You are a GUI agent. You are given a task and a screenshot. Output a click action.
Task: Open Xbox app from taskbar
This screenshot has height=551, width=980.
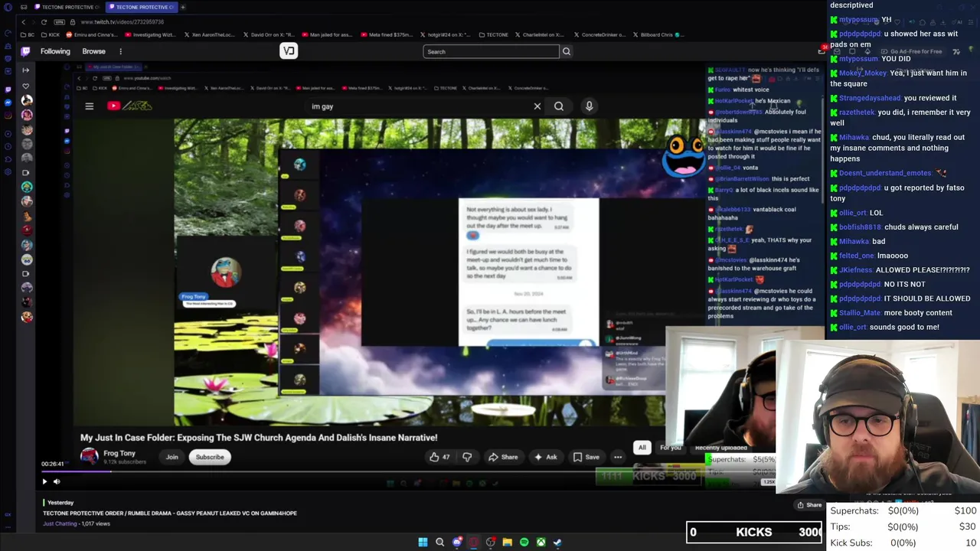pyautogui.click(x=541, y=542)
